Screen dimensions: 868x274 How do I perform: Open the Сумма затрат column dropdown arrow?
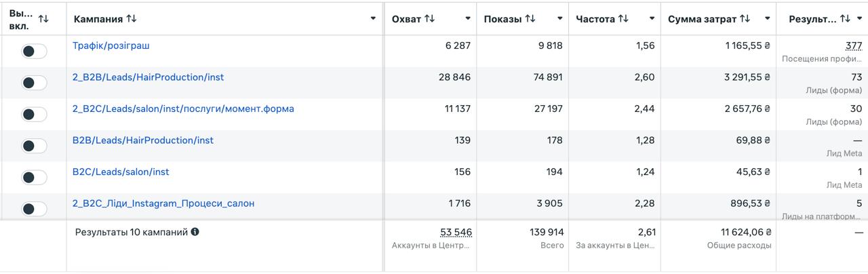(x=768, y=19)
